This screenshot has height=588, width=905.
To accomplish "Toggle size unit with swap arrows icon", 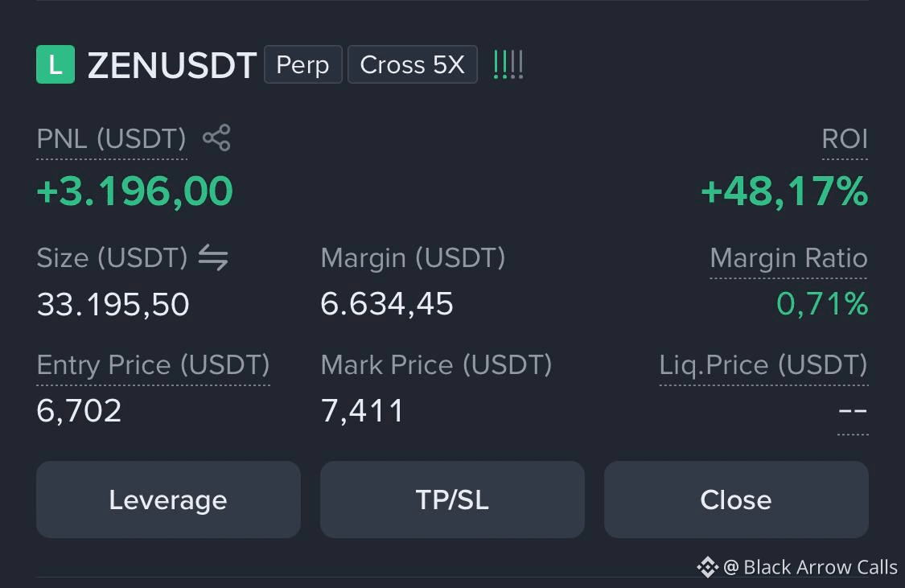I will [213, 257].
